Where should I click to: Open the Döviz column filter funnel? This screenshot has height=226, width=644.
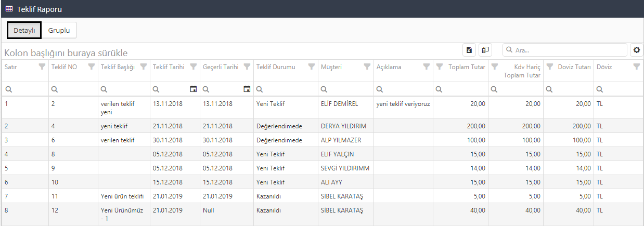click(x=637, y=67)
